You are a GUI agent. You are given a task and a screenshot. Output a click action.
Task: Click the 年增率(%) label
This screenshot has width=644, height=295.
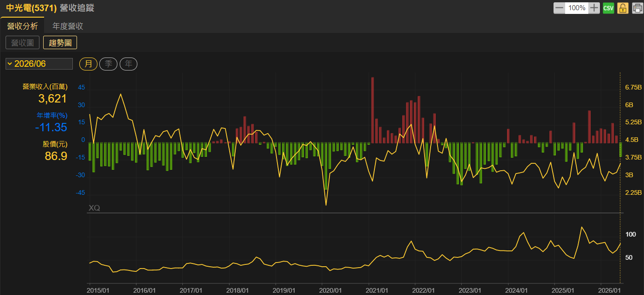[x=52, y=115]
